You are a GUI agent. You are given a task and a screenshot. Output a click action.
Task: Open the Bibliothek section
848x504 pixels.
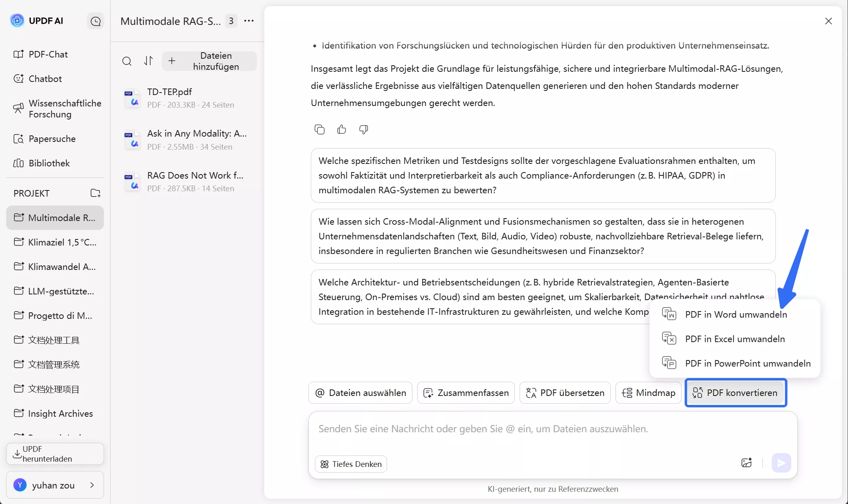click(49, 163)
